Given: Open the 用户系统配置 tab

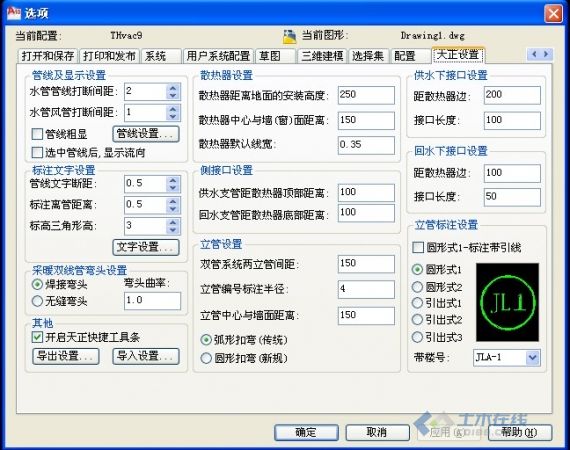Looking at the screenshot, I should (218, 56).
